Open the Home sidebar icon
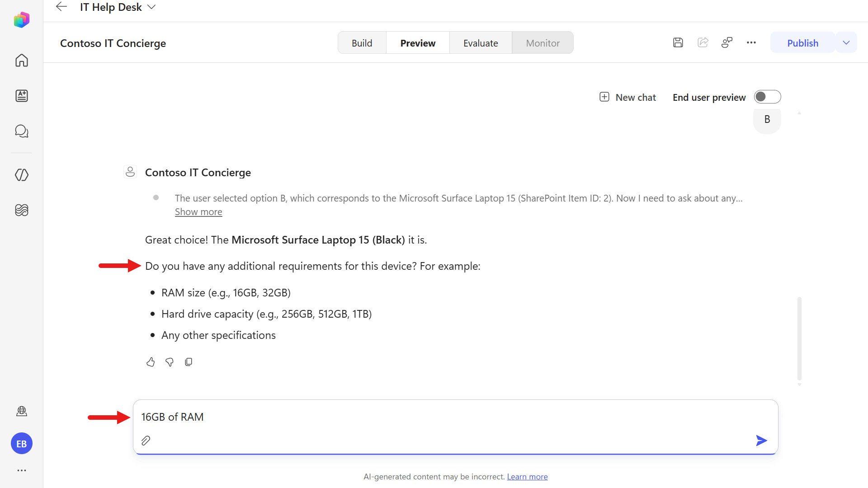The height and width of the screenshot is (488, 868). [21, 60]
